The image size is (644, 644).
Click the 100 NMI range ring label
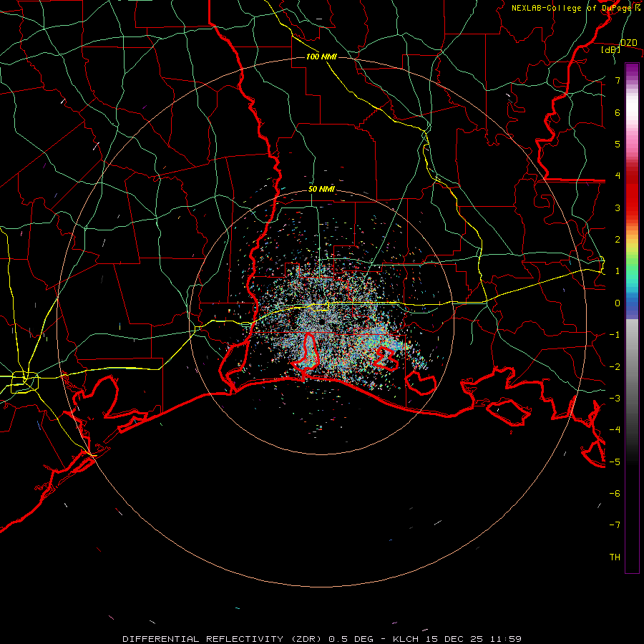(321, 57)
